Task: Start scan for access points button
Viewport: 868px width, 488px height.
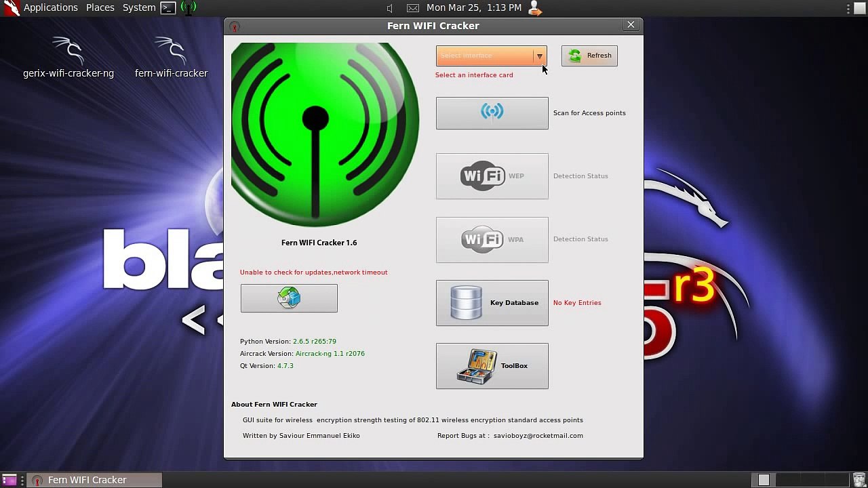Action: tap(492, 113)
